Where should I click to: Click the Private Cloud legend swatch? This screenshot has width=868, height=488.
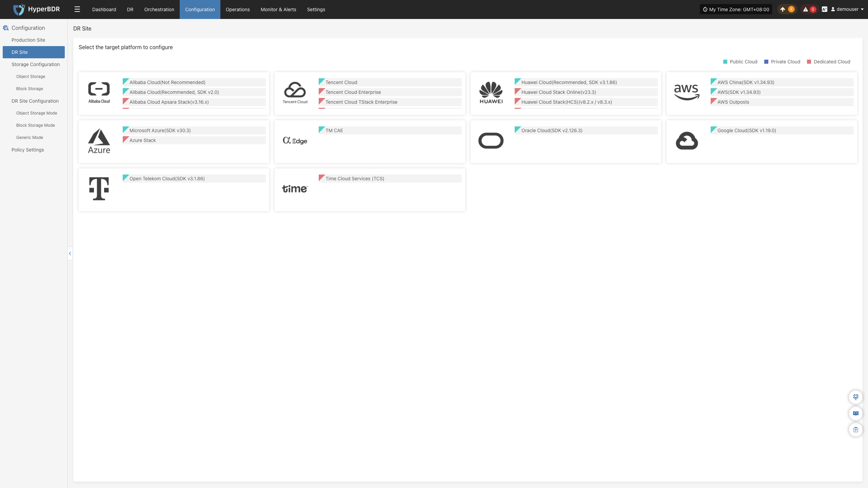[x=766, y=62]
